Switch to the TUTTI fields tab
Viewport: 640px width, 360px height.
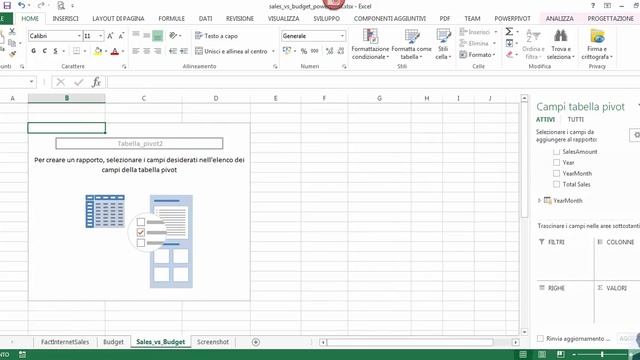[x=576, y=119]
